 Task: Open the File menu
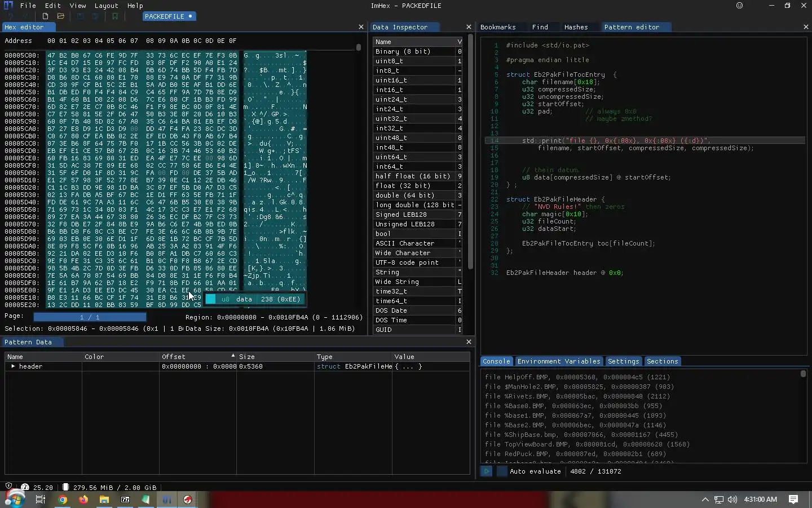(28, 6)
